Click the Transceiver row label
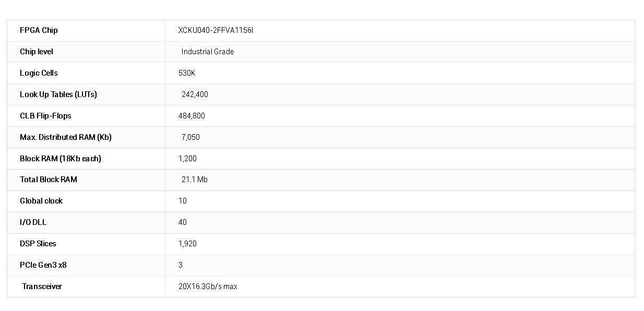 pyautogui.click(x=42, y=286)
